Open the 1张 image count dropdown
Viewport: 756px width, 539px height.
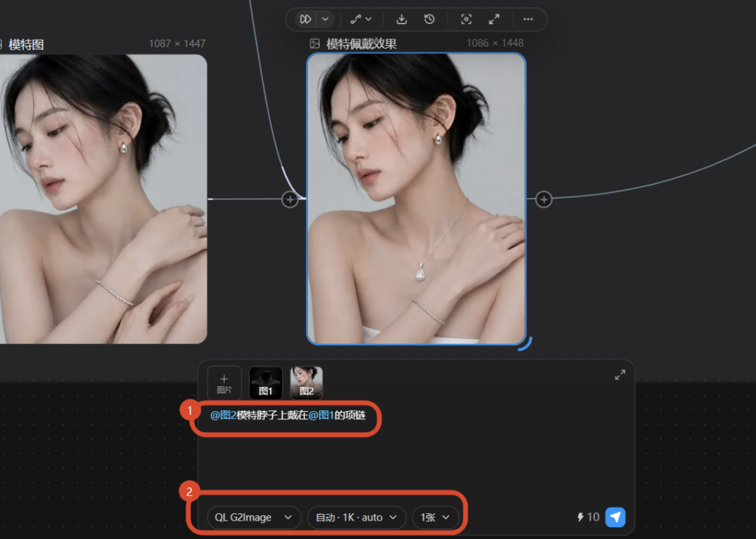point(435,518)
